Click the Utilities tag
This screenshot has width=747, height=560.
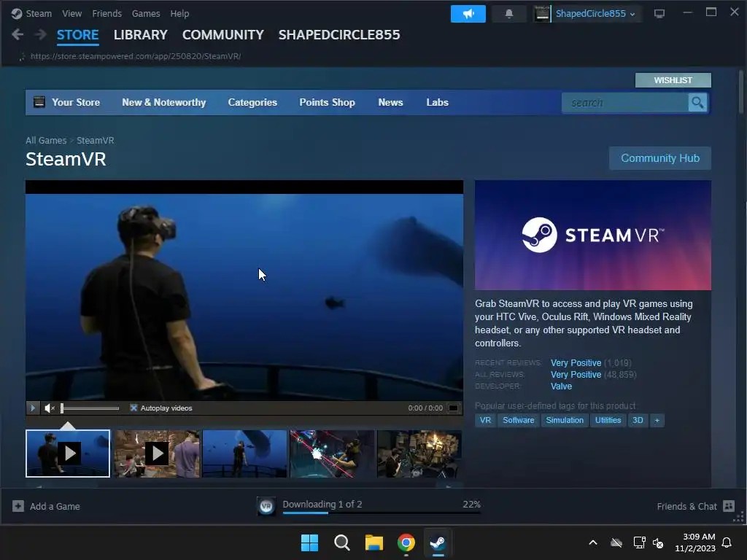pyautogui.click(x=608, y=420)
